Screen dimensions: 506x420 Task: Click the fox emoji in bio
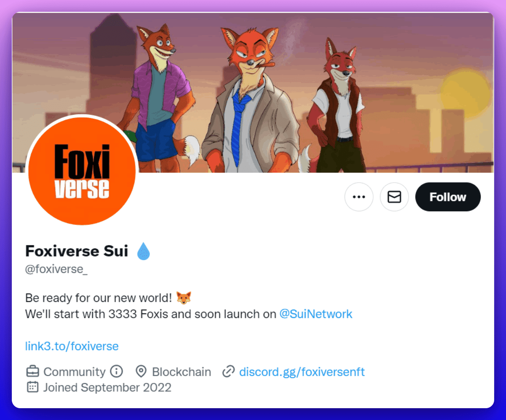183,297
